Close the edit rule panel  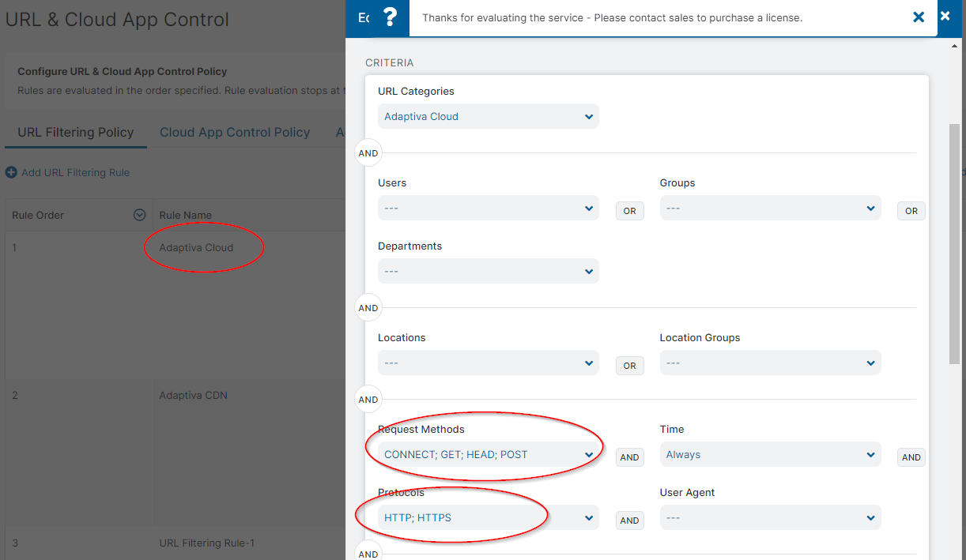click(x=945, y=16)
